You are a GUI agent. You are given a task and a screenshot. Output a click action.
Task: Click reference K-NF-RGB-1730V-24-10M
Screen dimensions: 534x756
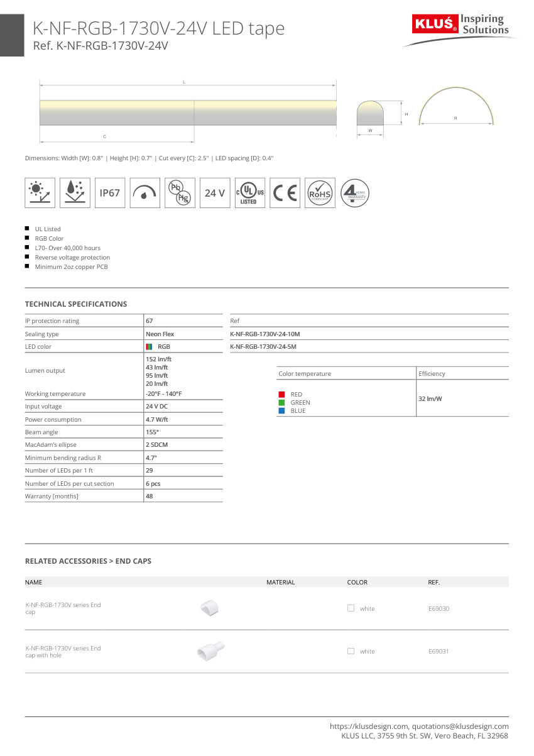(265, 334)
